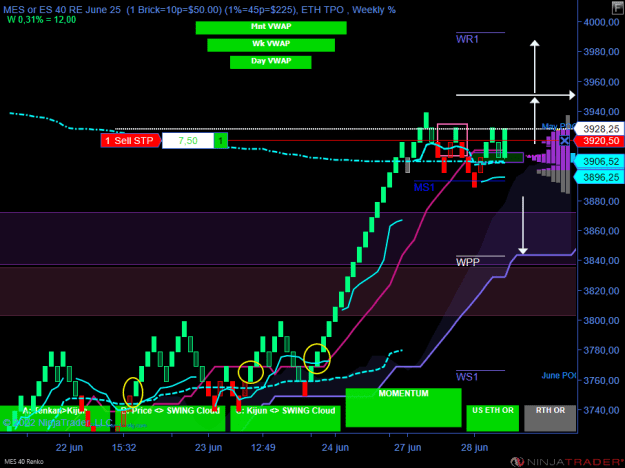Click the red 3920,50 price marker
The image size is (625, 468).
click(599, 141)
